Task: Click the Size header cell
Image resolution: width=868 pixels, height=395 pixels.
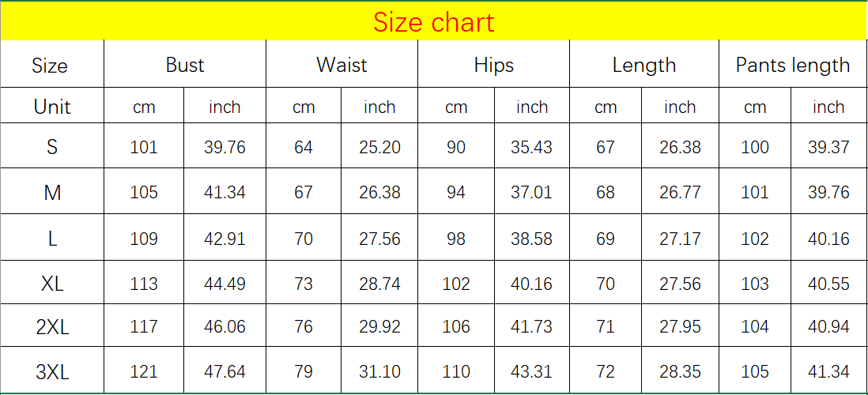Action: pyautogui.click(x=50, y=66)
